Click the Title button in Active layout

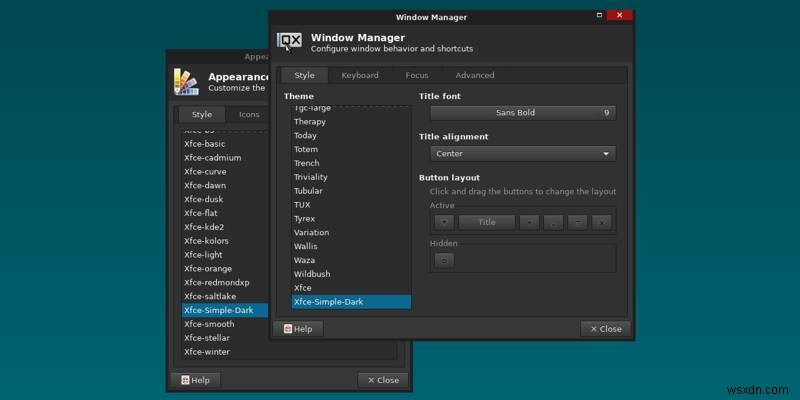point(487,222)
